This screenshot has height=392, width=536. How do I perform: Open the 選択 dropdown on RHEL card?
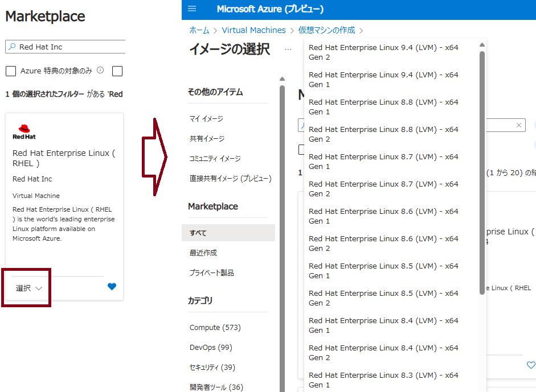click(28, 288)
